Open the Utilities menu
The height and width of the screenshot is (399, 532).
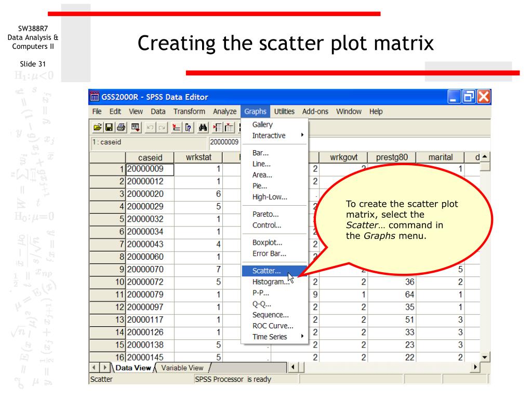284,111
